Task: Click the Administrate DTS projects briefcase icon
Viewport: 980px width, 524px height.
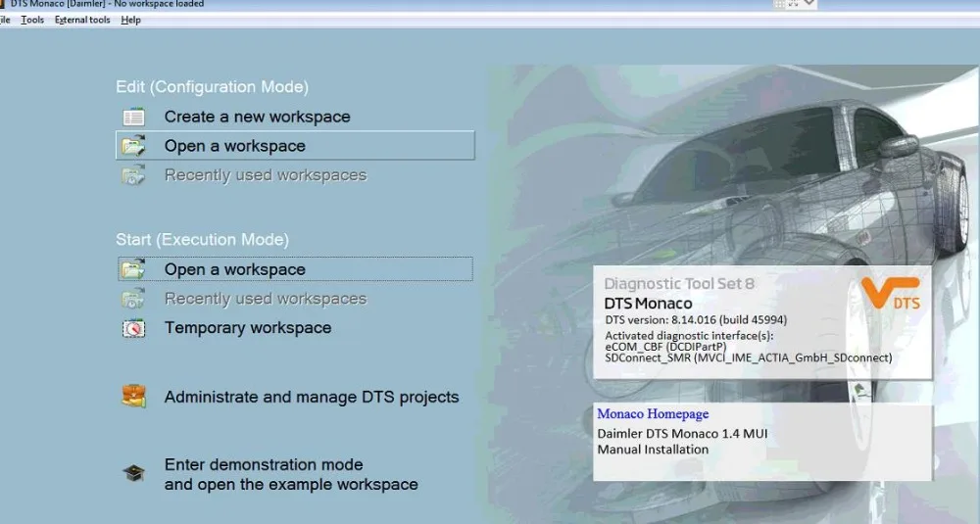Action: coord(133,397)
